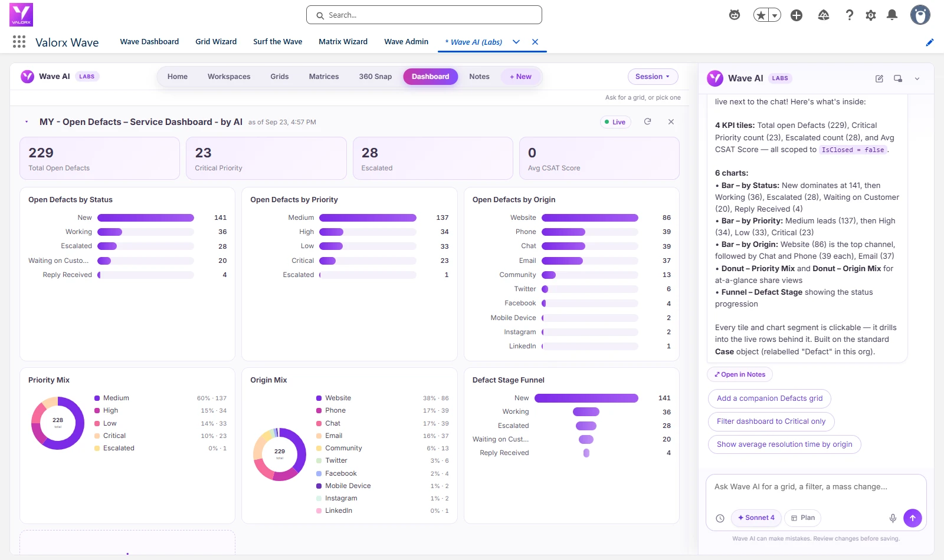This screenshot has height=560, width=944.
Task: Click the Phone pink swatch in Origin Mix
Action: [319, 410]
